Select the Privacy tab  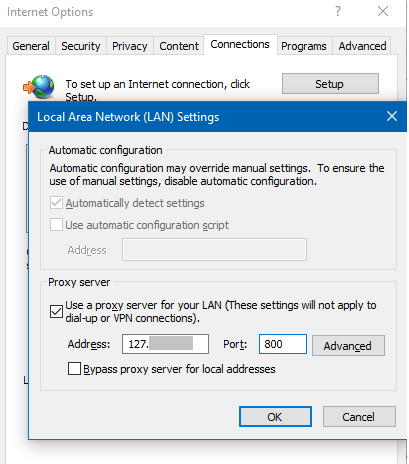130,46
